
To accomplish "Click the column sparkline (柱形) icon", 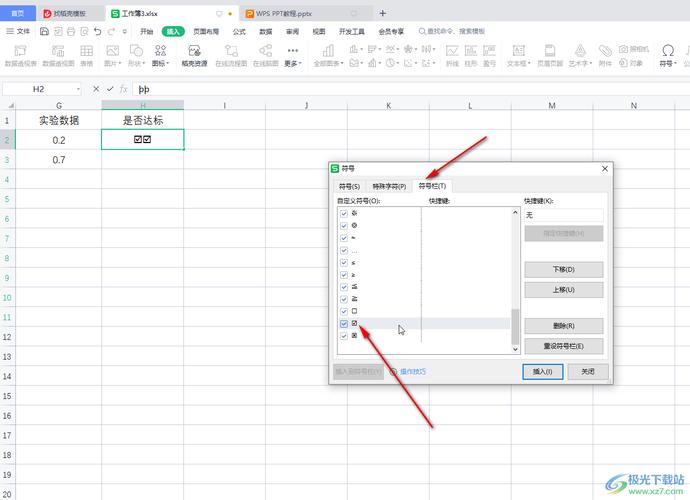I will point(470,55).
